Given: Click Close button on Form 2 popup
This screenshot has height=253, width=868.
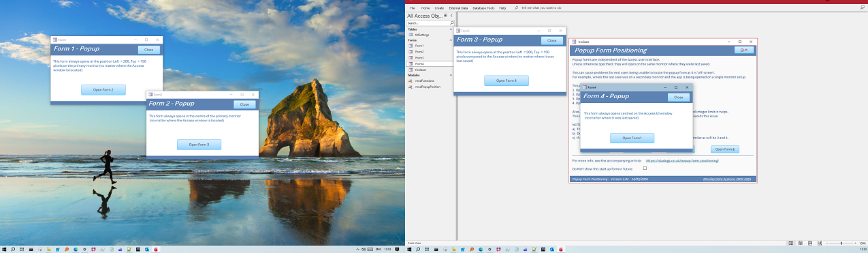Looking at the screenshot, I should coord(244,104).
